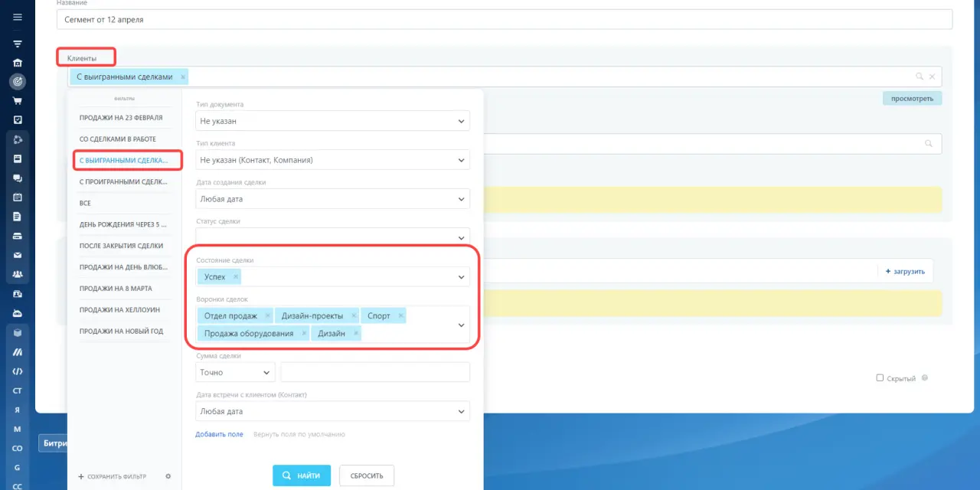Open the highlighted target icon in the sidebar
Viewport: 980px width, 490px height.
click(17, 81)
